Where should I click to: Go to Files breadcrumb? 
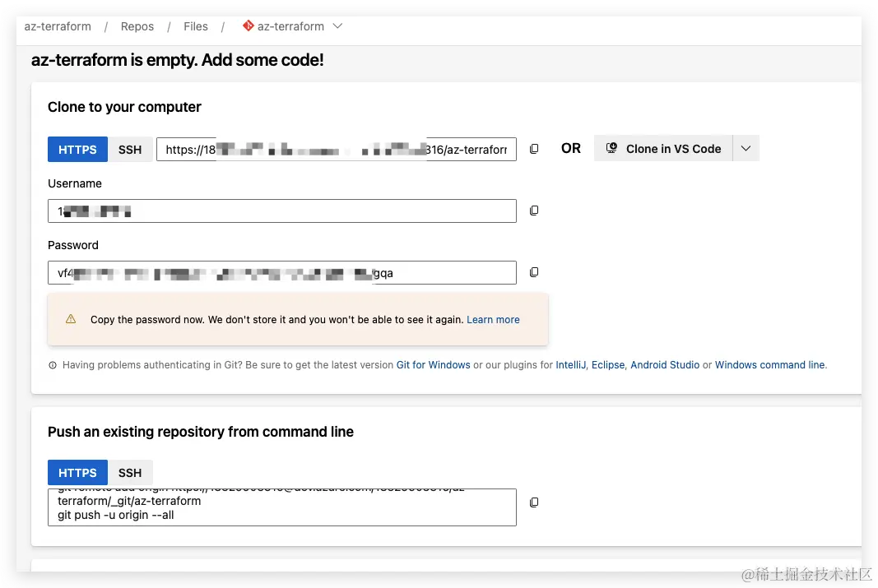tap(195, 26)
